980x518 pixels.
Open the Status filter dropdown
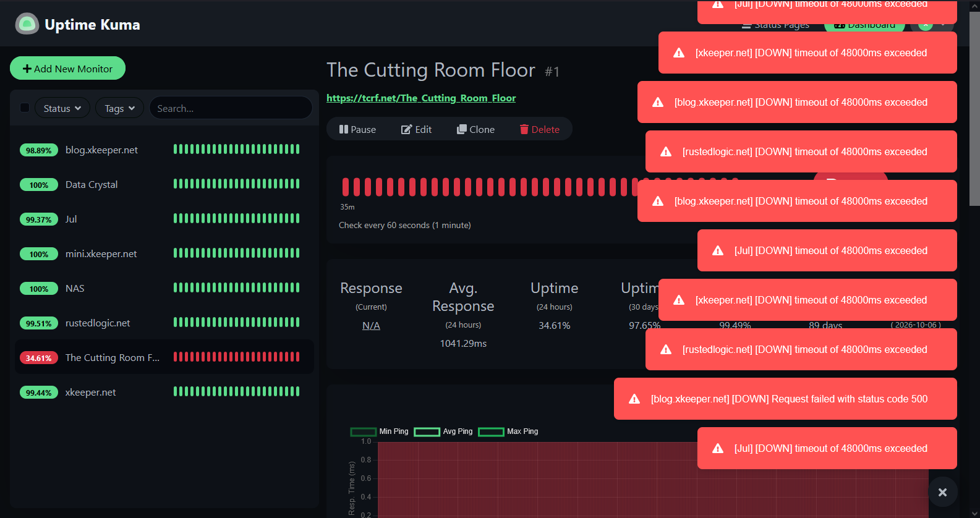62,108
